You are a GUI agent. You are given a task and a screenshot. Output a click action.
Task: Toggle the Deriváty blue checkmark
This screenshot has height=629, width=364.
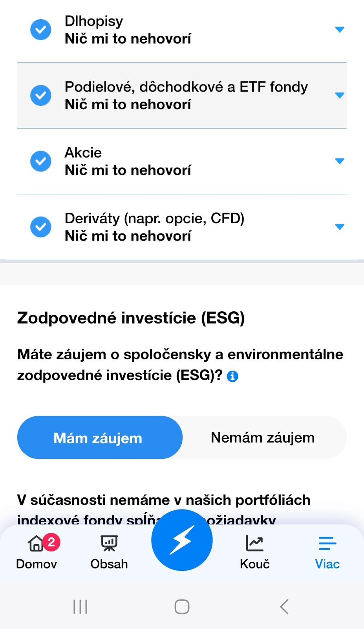(41, 227)
